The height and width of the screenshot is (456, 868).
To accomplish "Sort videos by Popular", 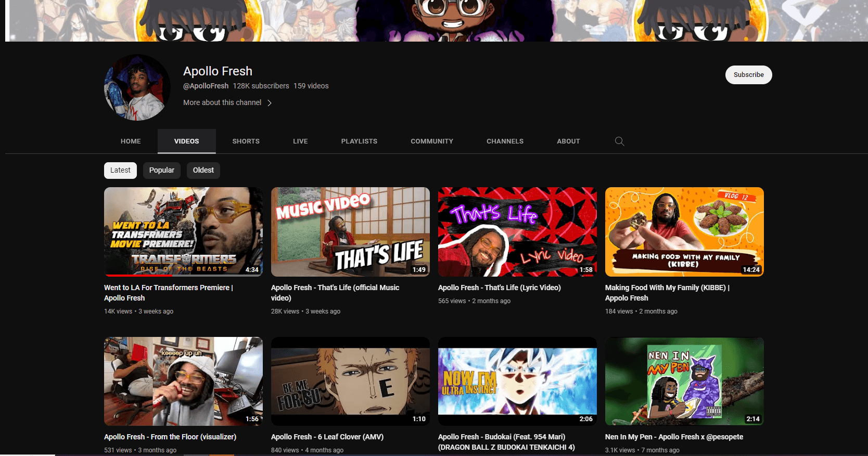I will (x=162, y=171).
